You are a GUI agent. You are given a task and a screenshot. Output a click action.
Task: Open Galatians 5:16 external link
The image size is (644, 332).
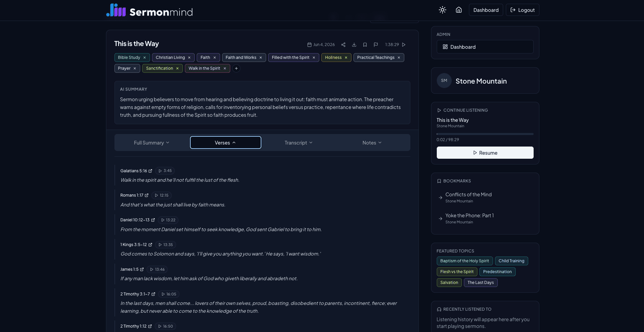pos(150,171)
